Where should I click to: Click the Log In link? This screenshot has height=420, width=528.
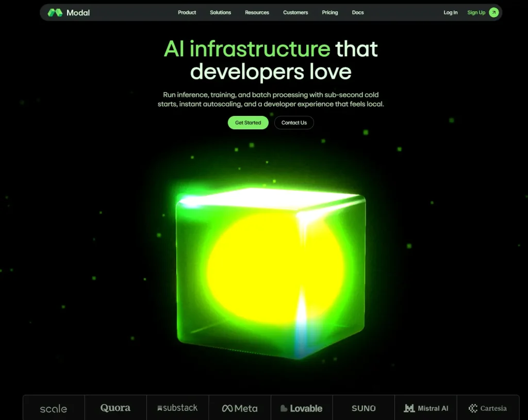[450, 12]
